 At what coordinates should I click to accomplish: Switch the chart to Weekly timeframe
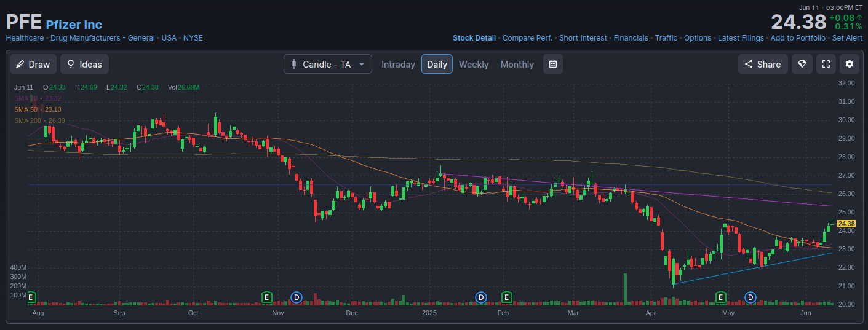(x=473, y=65)
